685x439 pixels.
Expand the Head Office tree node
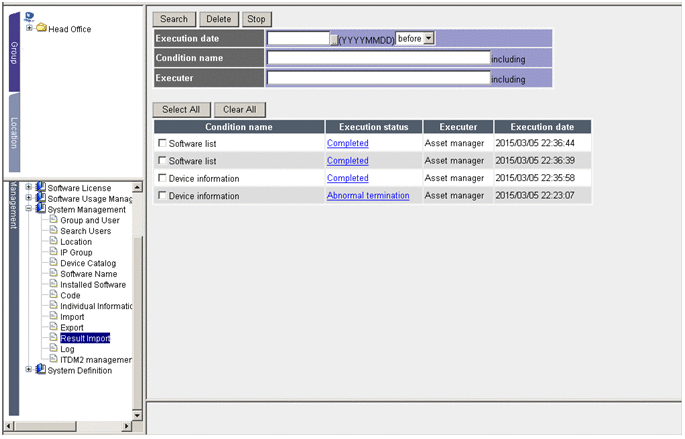click(30, 28)
